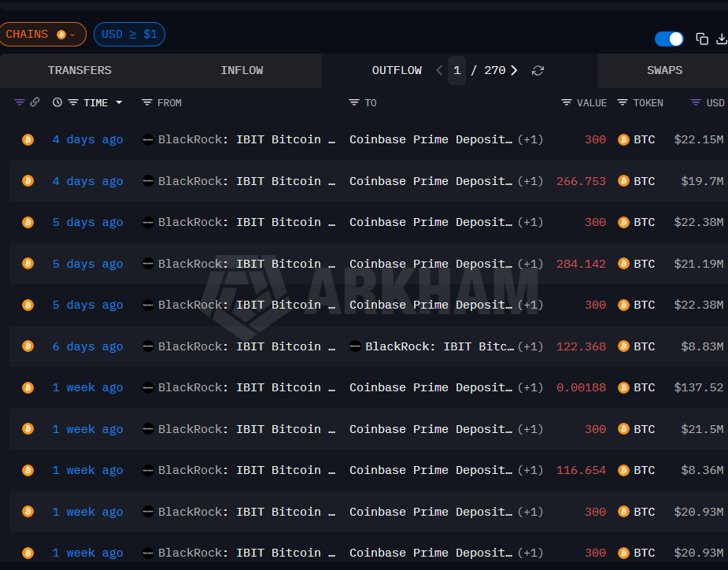Click BlackRock logo in the TO column

click(x=355, y=346)
